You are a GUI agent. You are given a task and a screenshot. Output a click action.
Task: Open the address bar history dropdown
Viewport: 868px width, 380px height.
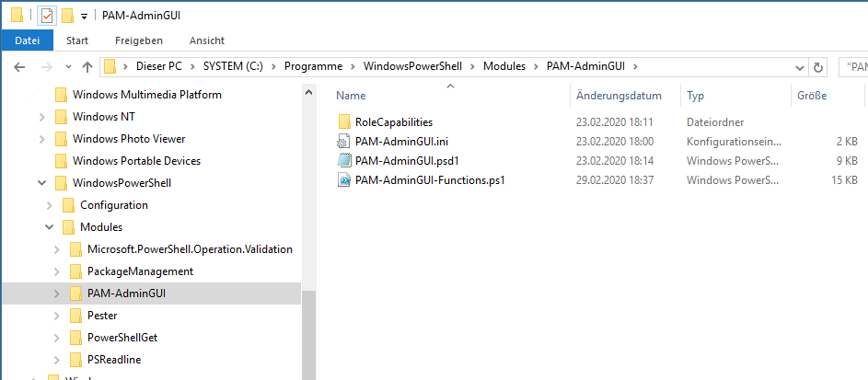(799, 67)
